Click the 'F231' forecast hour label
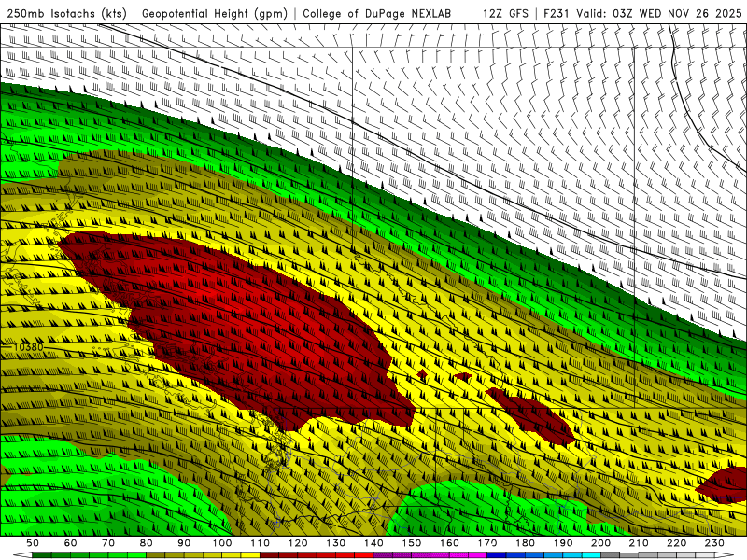 coord(557,13)
